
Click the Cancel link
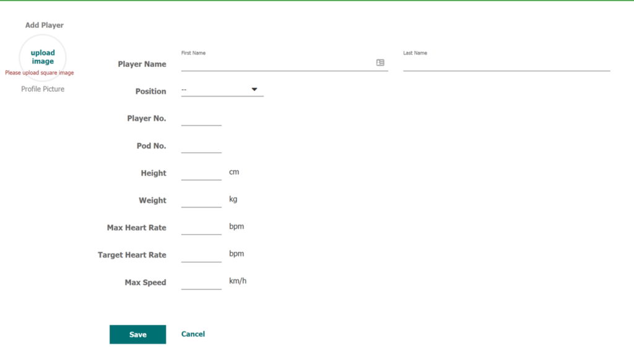tap(193, 334)
